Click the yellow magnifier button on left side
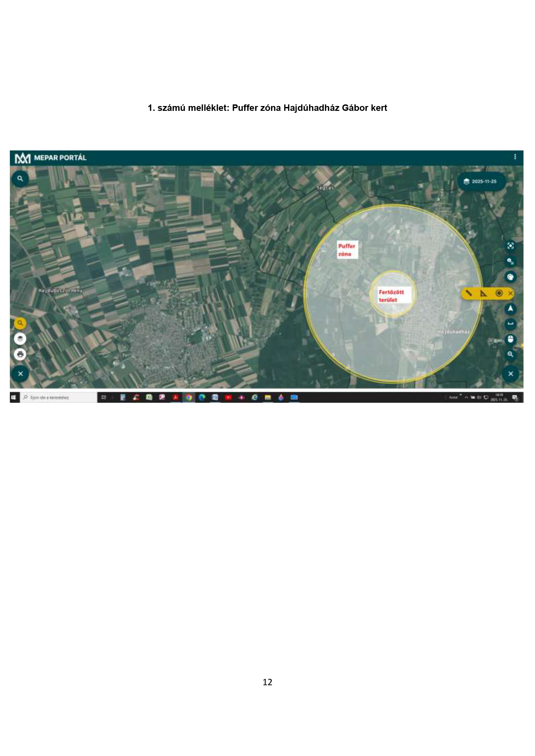 click(x=20, y=323)
